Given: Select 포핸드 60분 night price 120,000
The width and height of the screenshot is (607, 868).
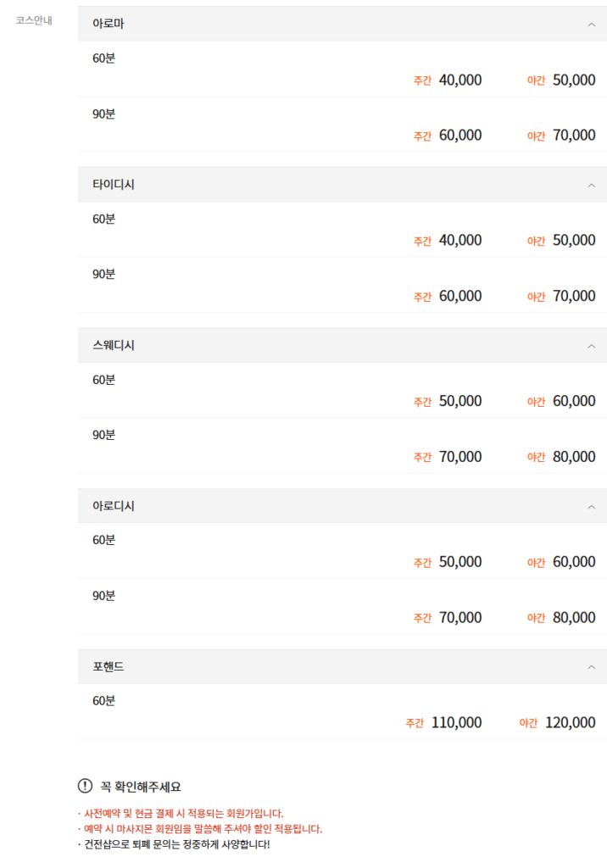Looking at the screenshot, I should pyautogui.click(x=570, y=722).
